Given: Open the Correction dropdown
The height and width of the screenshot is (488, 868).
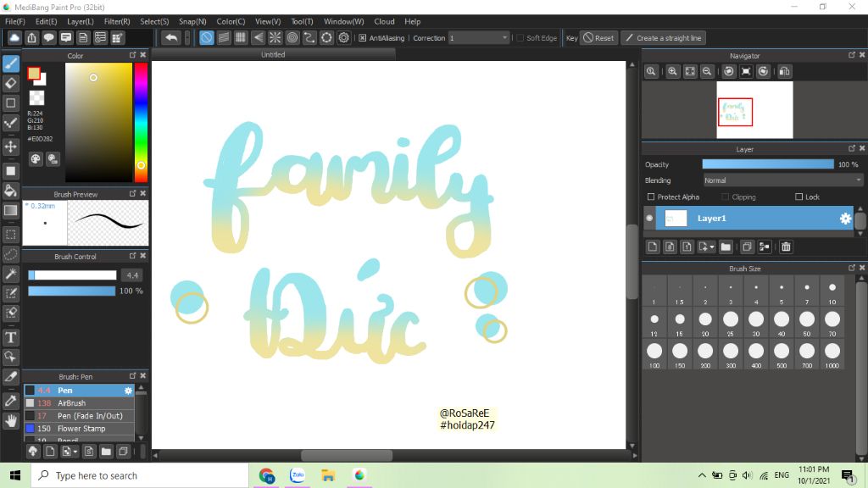Looking at the screenshot, I should point(478,38).
